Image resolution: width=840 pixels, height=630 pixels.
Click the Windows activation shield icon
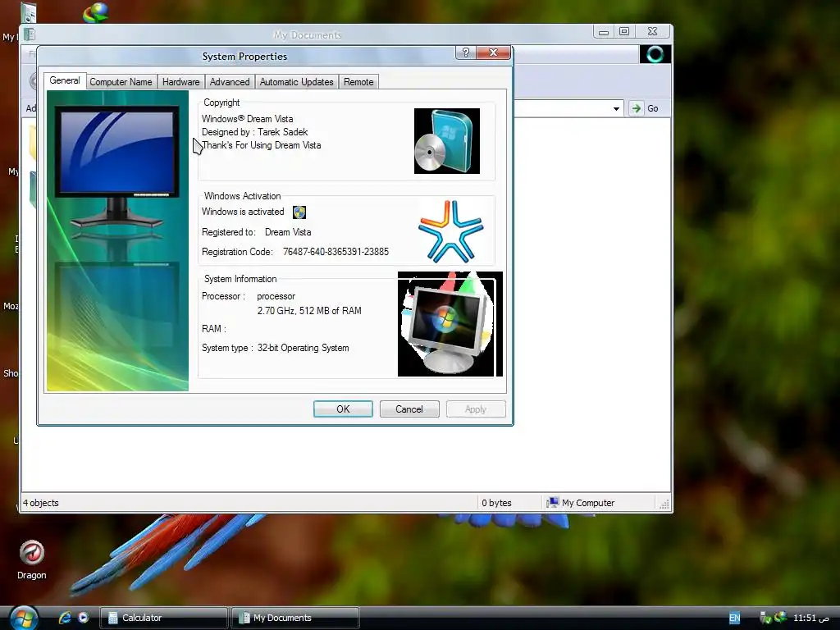coord(299,212)
